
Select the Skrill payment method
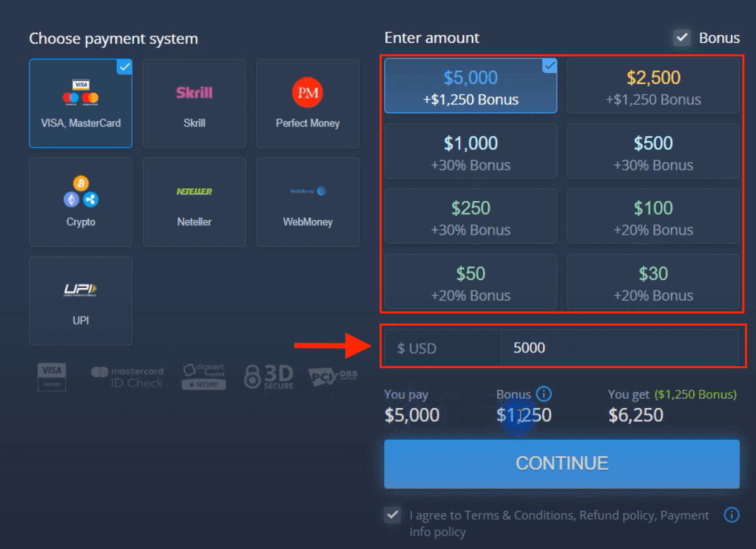pyautogui.click(x=194, y=103)
